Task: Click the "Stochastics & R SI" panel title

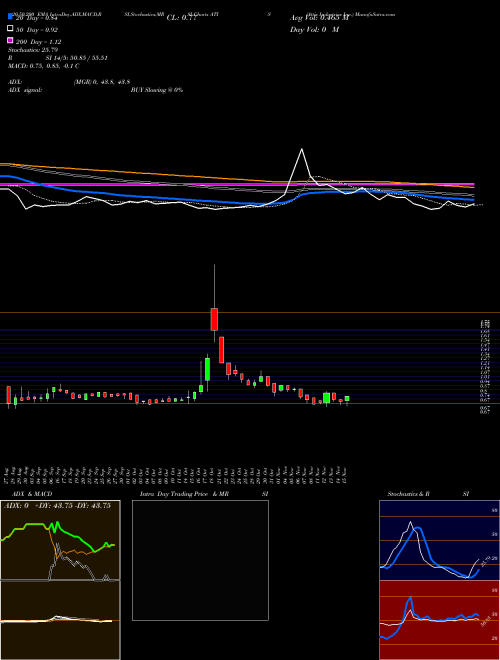Action: pos(428,494)
